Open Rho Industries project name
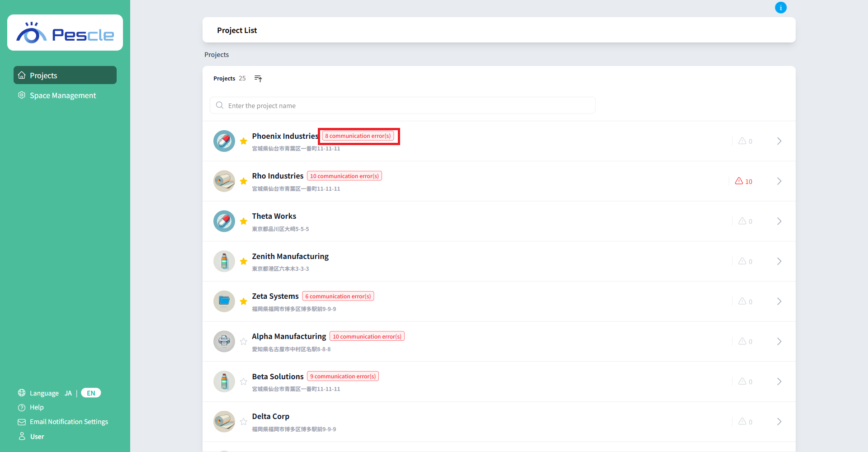 278,176
